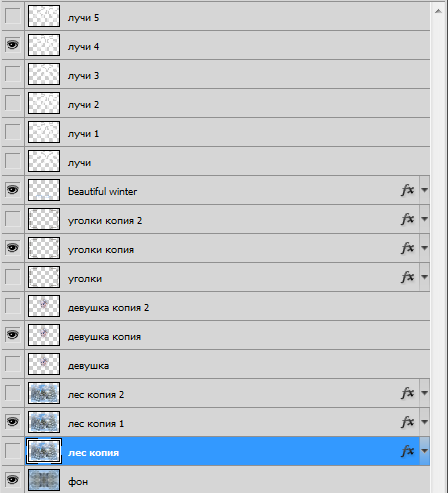Click the fx icon on уголки layer
The image size is (448, 493).
coord(408,277)
